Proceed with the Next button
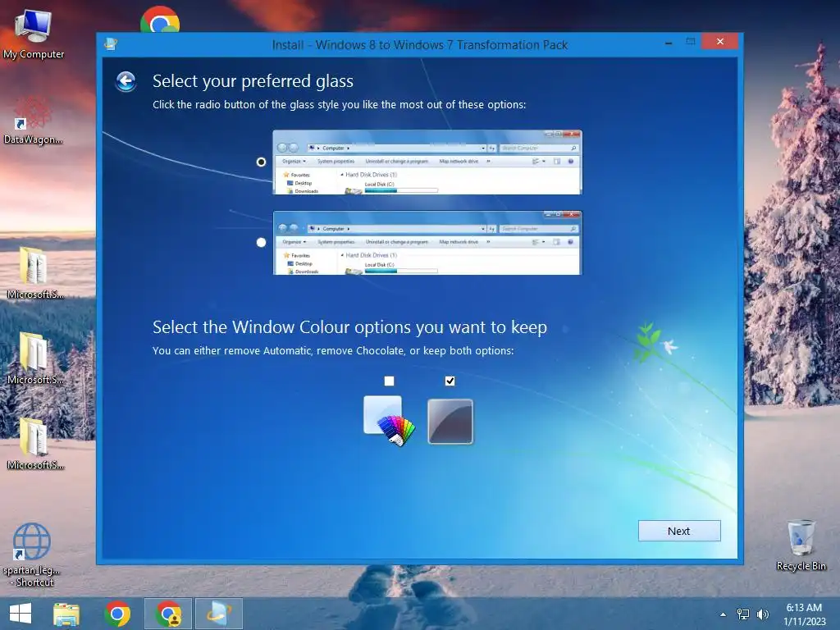 [679, 531]
